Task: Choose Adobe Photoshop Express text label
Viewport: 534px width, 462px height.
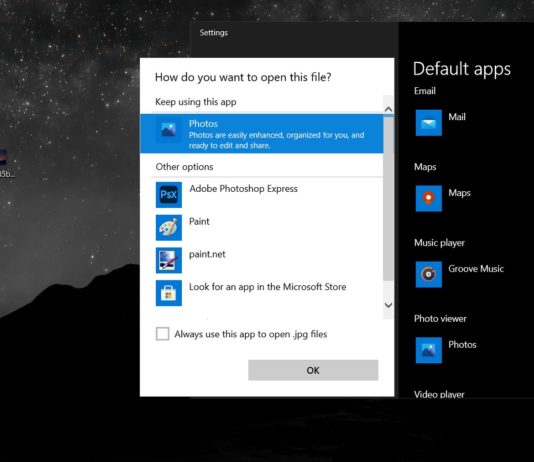Action: pos(243,189)
